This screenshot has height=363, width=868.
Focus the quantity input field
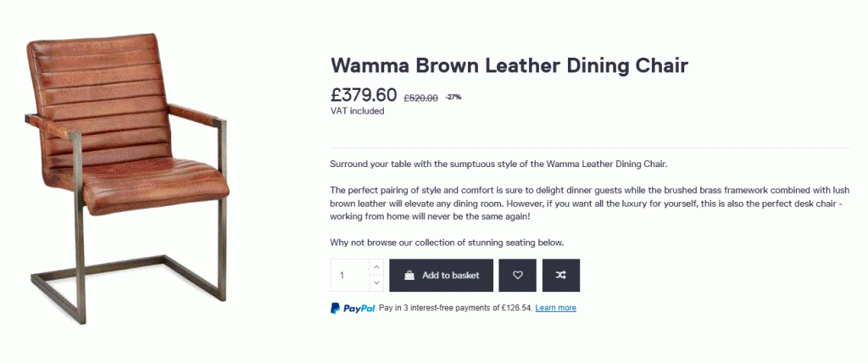click(x=349, y=275)
